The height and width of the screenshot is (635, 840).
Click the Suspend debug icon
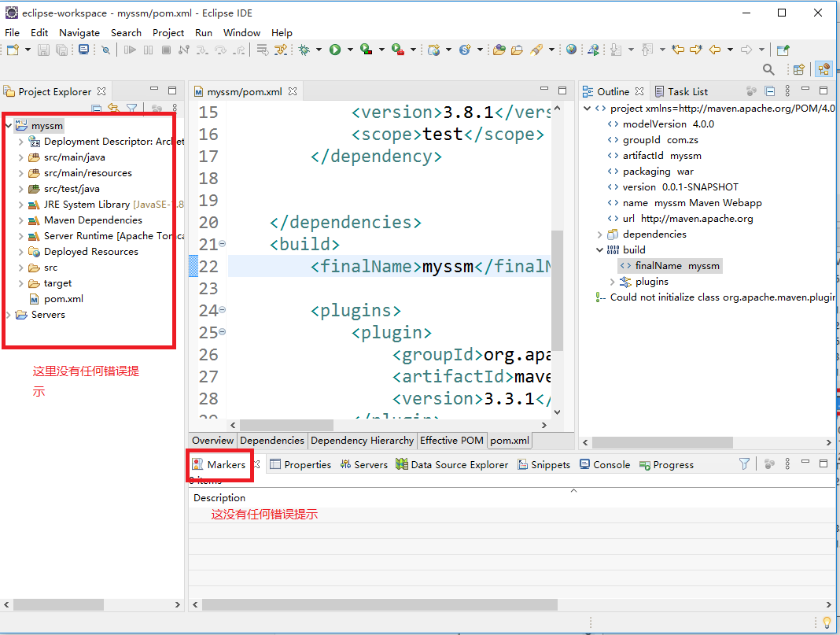click(x=149, y=50)
